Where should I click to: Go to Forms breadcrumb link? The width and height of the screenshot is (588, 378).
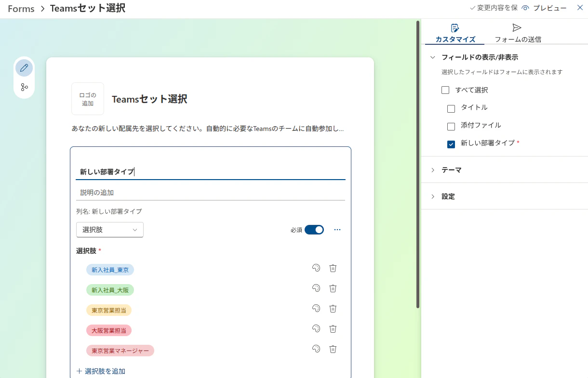(x=21, y=9)
